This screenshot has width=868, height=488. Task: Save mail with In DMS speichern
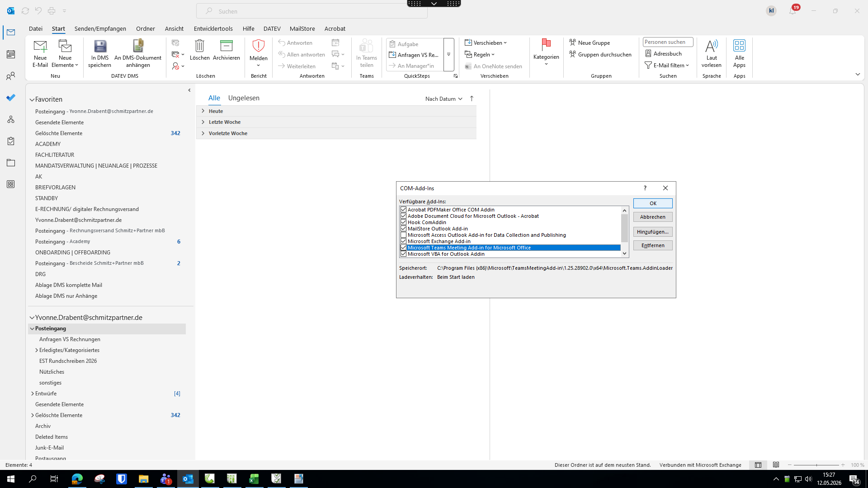99,53
